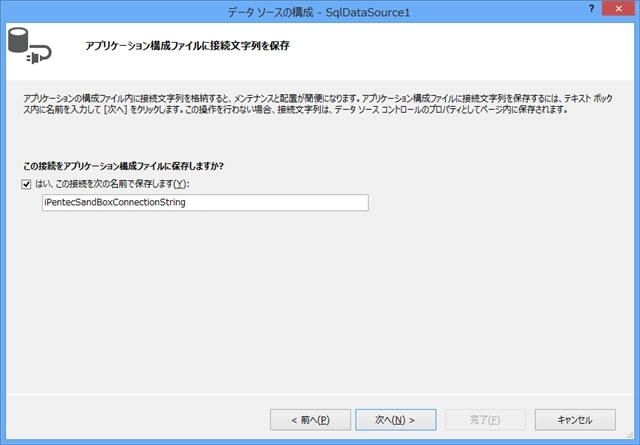Screen dimensions: 640x445
Task: Click the database connection icon
Action: click(x=29, y=46)
